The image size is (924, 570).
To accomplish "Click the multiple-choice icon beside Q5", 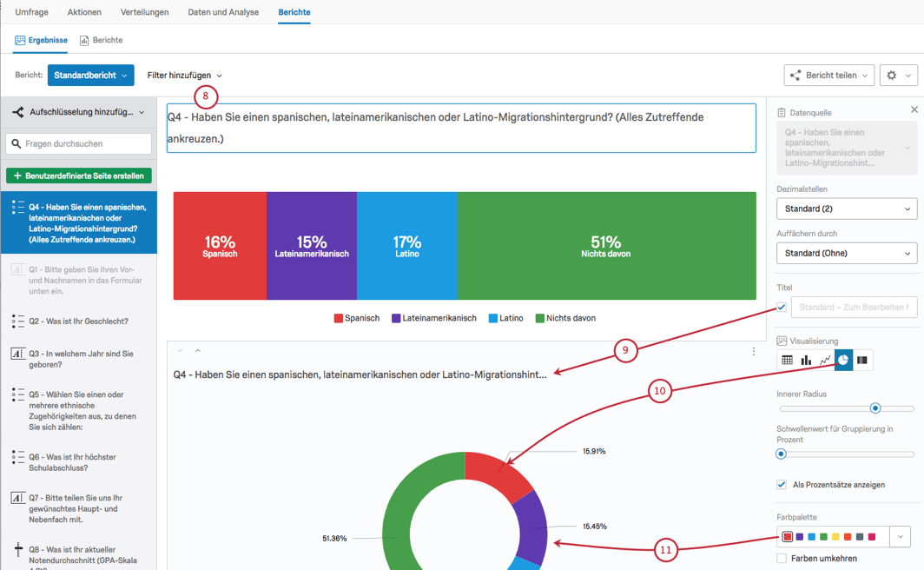I will tap(18, 394).
